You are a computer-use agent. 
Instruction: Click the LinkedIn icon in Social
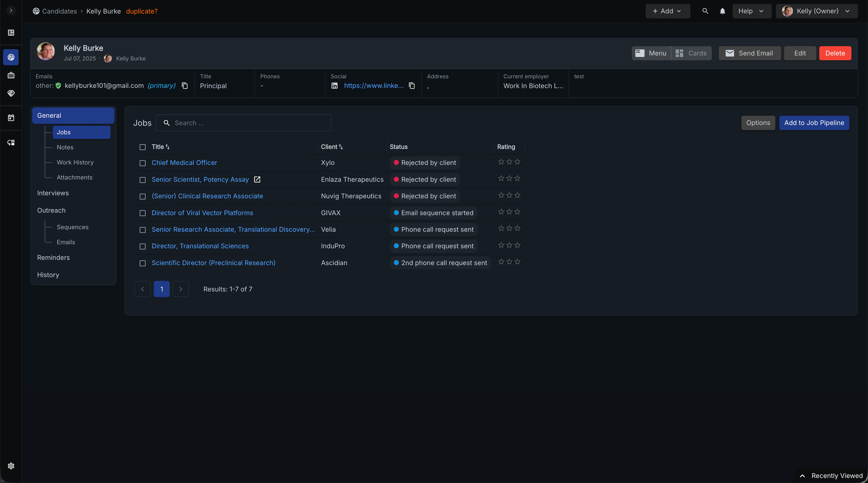coord(334,86)
